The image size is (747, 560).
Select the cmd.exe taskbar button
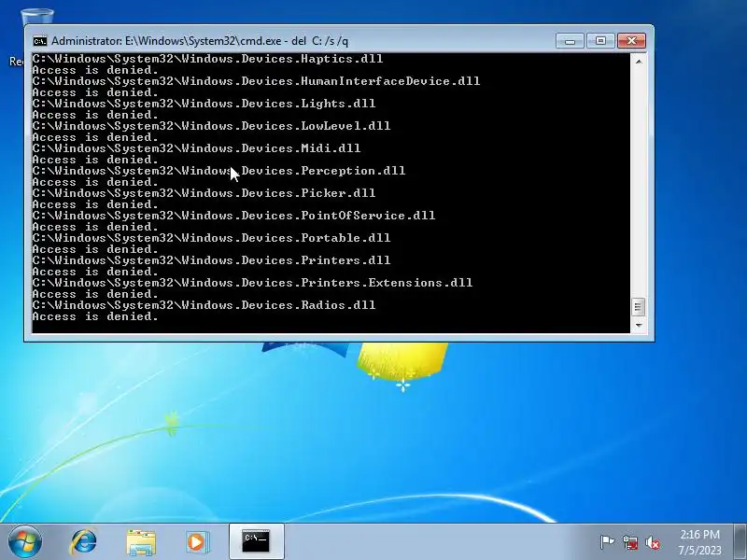[256, 541]
